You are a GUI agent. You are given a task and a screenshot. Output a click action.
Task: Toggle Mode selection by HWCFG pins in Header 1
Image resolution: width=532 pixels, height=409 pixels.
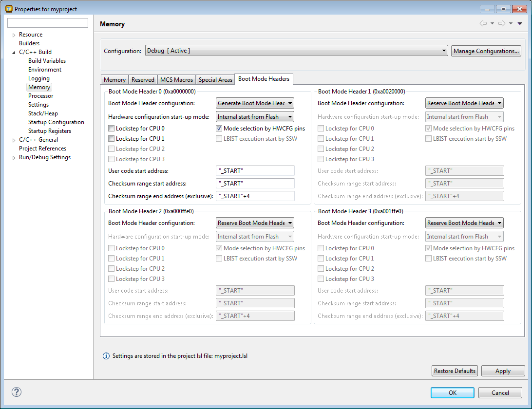click(x=428, y=128)
